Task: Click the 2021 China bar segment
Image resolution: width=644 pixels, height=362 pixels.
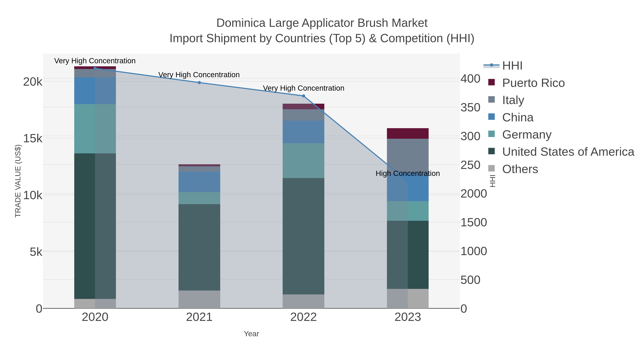Action: coord(199,182)
